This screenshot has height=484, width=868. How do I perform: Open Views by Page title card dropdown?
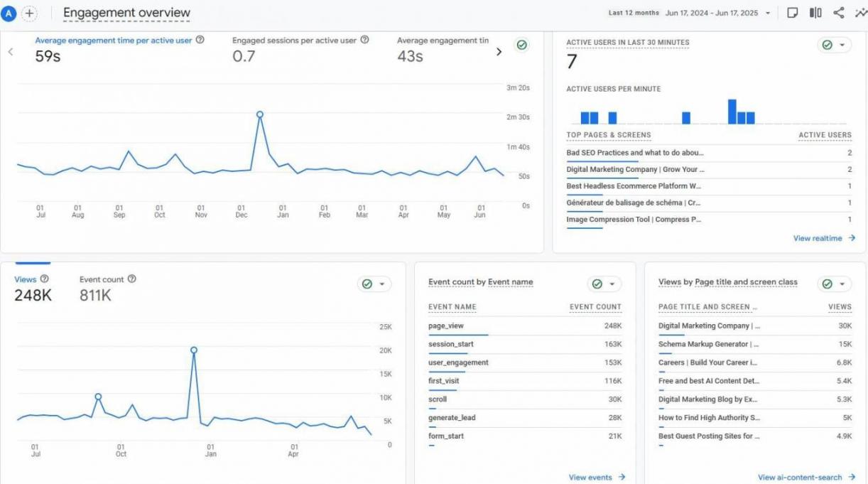coord(842,284)
